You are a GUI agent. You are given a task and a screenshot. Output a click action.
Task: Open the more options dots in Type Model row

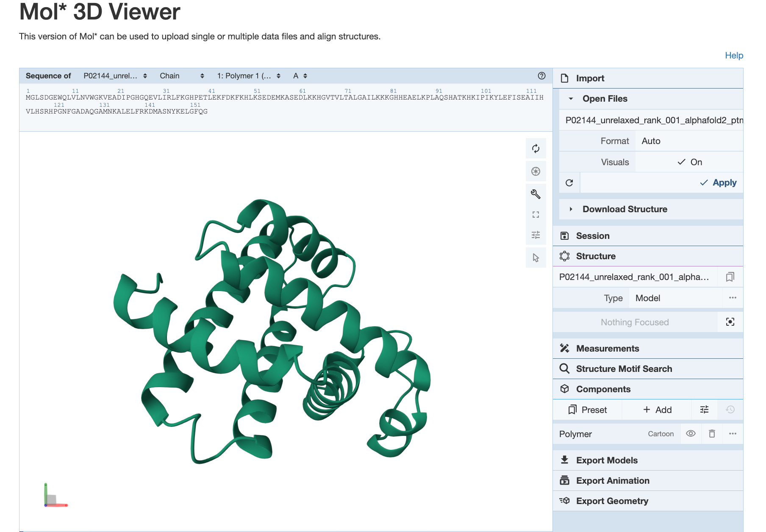733,298
